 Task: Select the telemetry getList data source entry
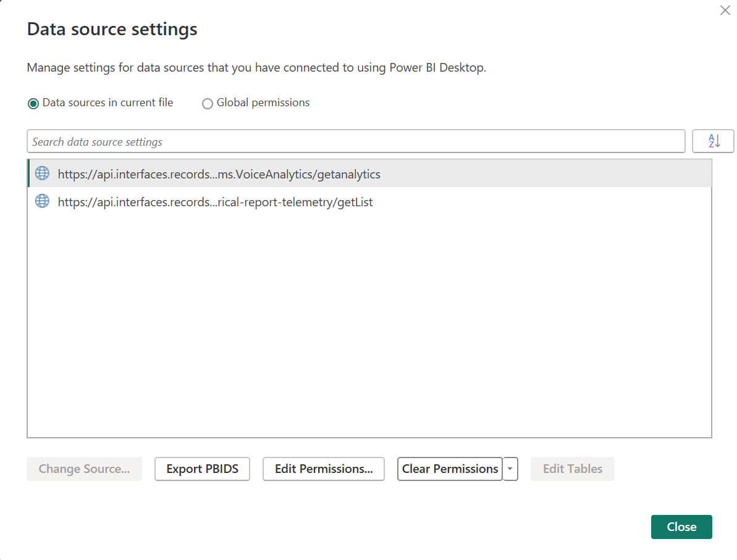tap(215, 202)
